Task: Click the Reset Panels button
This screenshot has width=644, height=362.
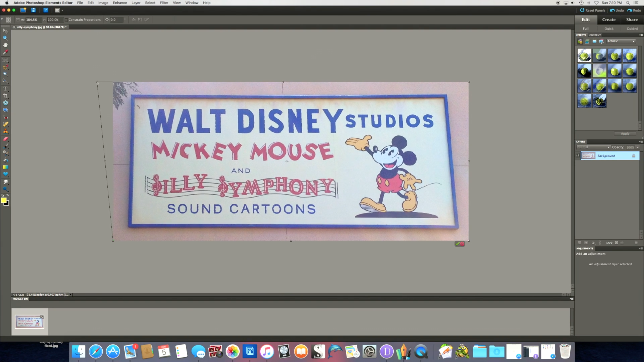Action: tap(593, 10)
